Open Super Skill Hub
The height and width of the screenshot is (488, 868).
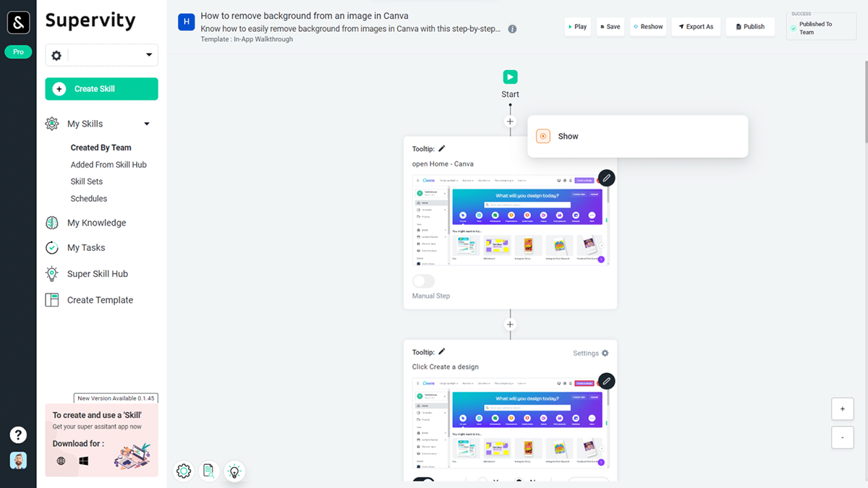coord(98,274)
